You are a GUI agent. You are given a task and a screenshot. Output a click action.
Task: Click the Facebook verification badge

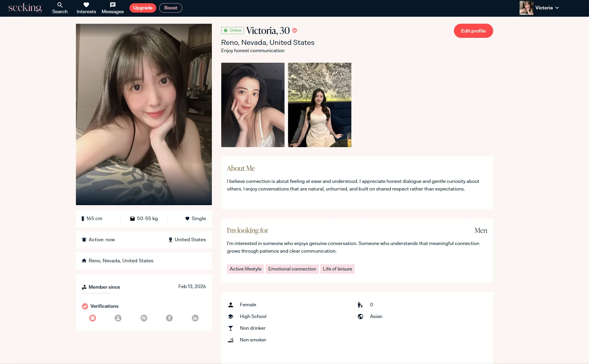click(x=169, y=318)
